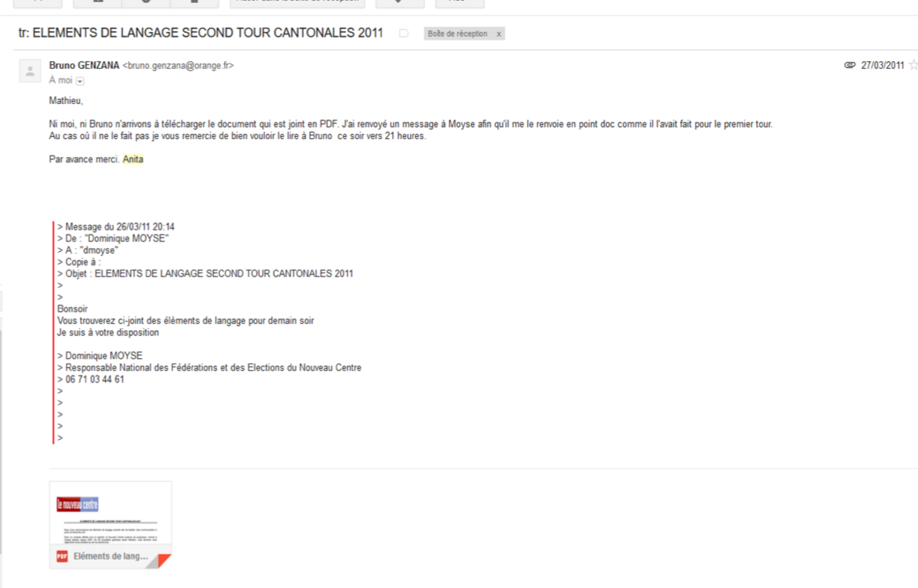
Task: Click the sender's avatar placeholder icon
Action: tap(30, 71)
